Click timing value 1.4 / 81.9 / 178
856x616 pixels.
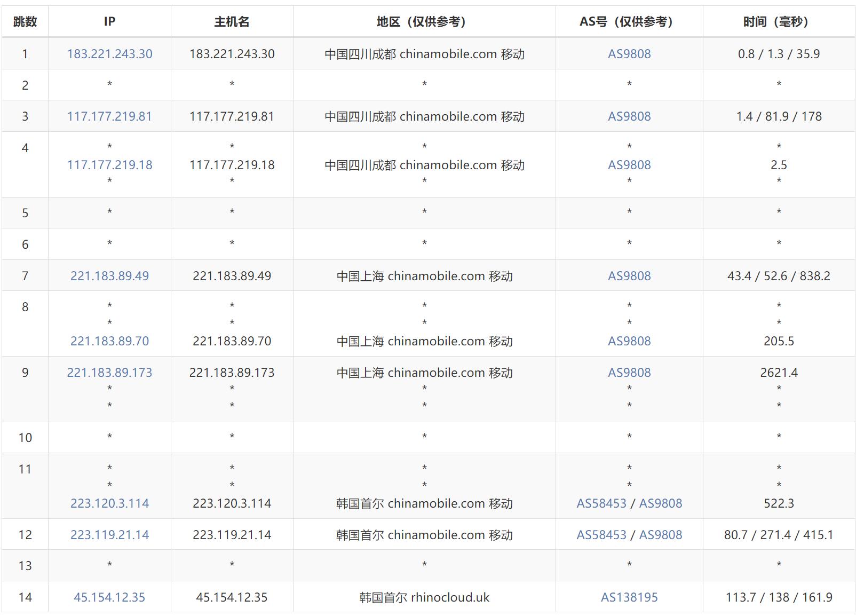tap(779, 116)
